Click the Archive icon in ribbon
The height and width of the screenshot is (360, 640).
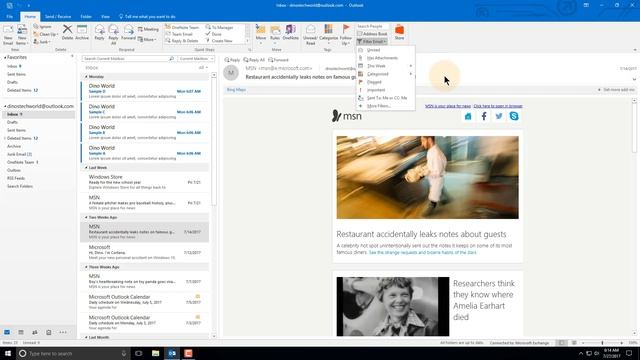[82, 29]
